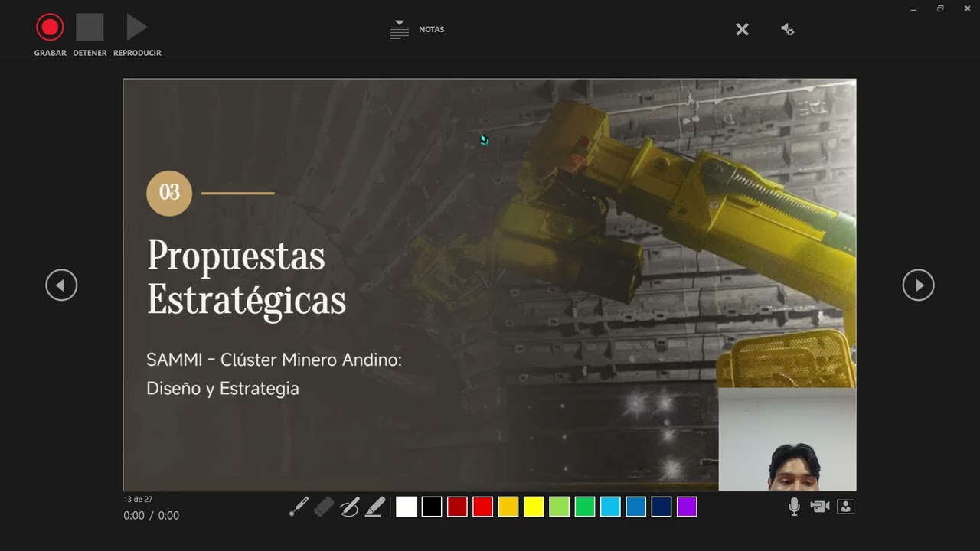Advance to the next slide arrow
The image size is (980, 551).
tap(918, 285)
